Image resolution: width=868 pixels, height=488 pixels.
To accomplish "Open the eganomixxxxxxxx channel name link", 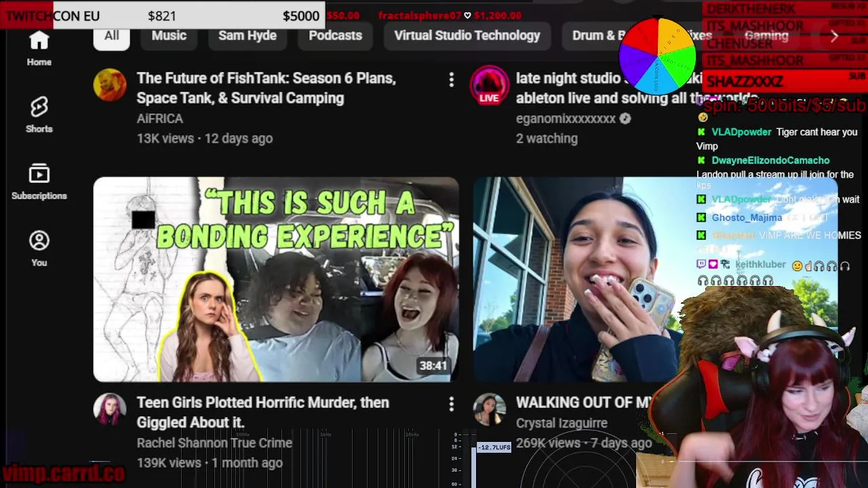I will coord(566,119).
